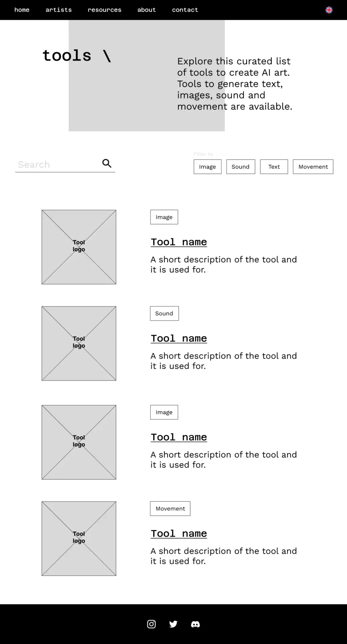The height and width of the screenshot is (644, 347).
Task: Navigate to the about page
Action: pyautogui.click(x=147, y=10)
